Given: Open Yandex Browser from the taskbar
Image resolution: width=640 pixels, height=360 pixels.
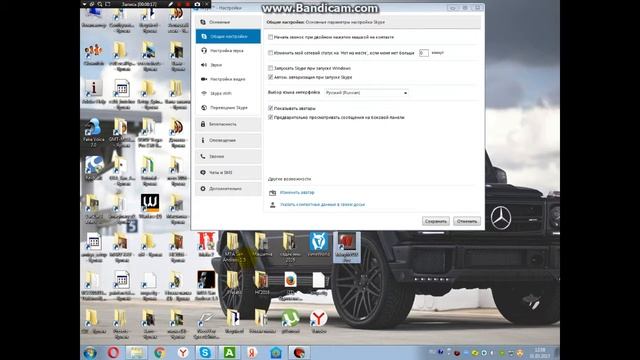Looking at the screenshot, I should (x=183, y=352).
